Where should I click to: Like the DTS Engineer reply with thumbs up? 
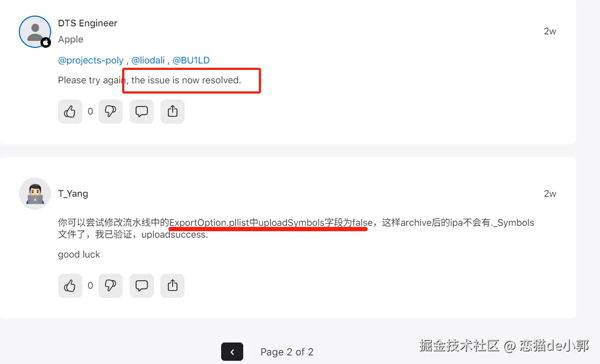pyautogui.click(x=70, y=112)
